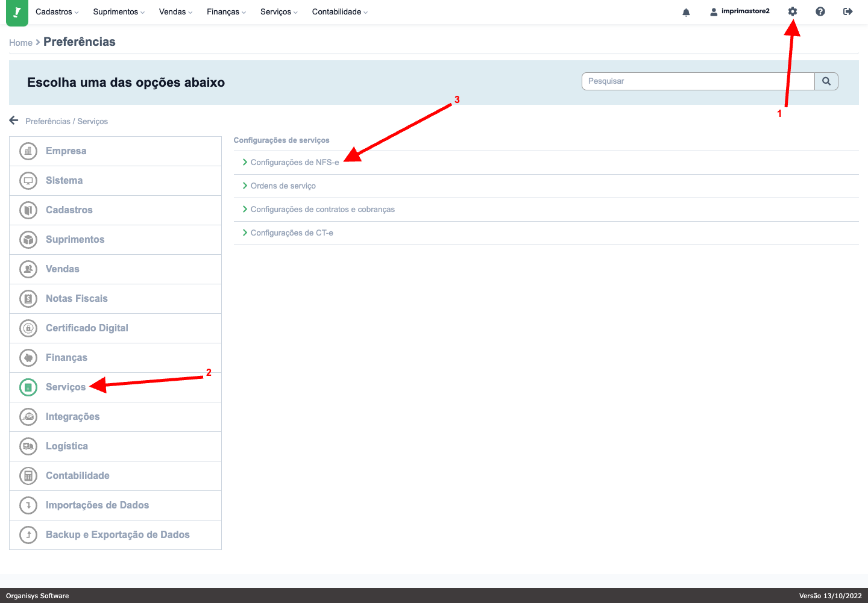The height and width of the screenshot is (603, 868).
Task: Expand the Configurações de CT-e chevron
Action: coord(245,233)
